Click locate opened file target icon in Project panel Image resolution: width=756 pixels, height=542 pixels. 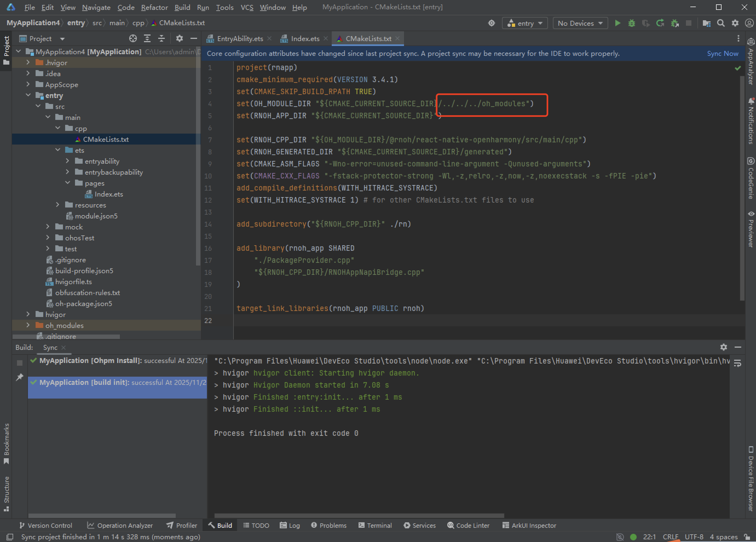tap(133, 39)
